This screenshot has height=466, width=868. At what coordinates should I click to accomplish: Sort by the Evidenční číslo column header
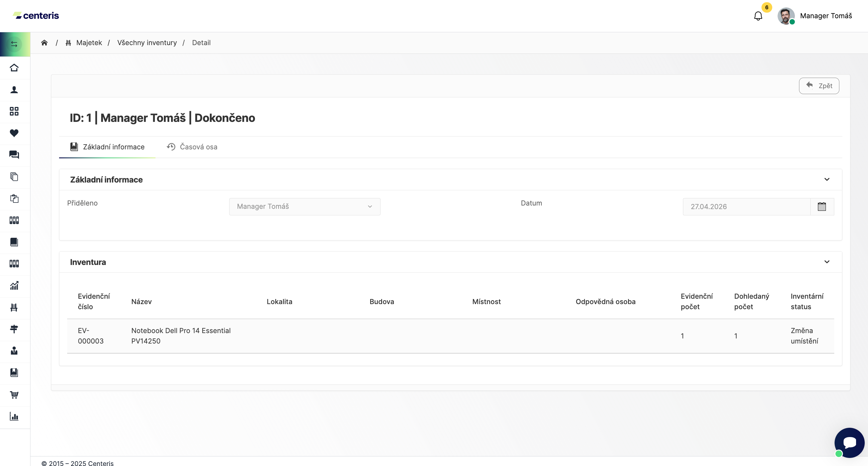click(x=94, y=302)
